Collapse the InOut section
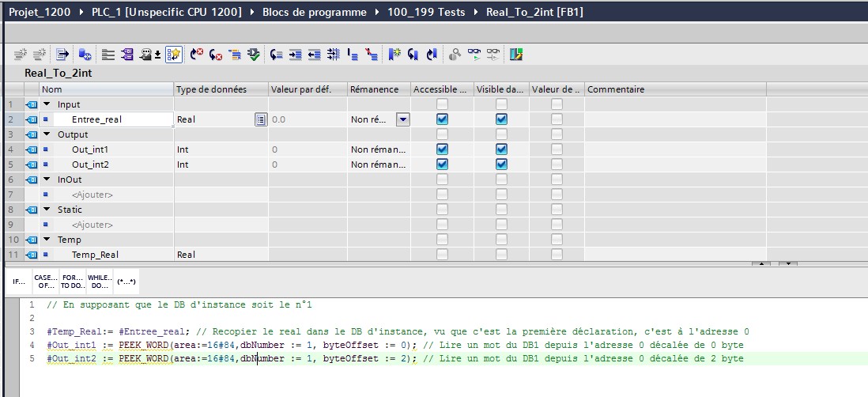The image size is (868, 397). coord(47,180)
